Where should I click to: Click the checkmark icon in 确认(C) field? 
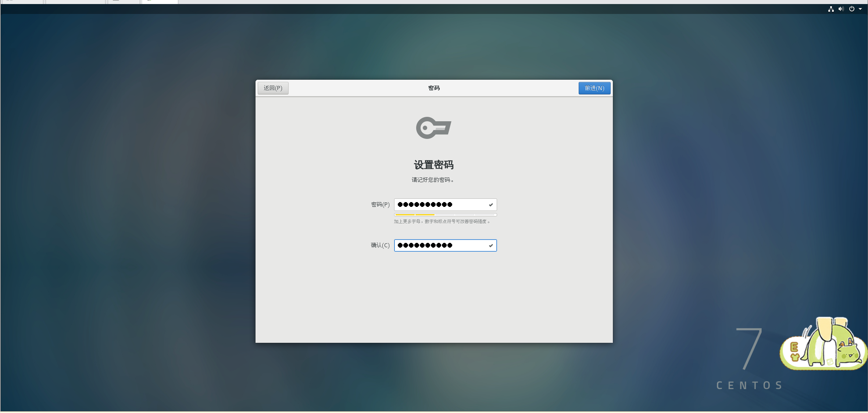click(491, 246)
